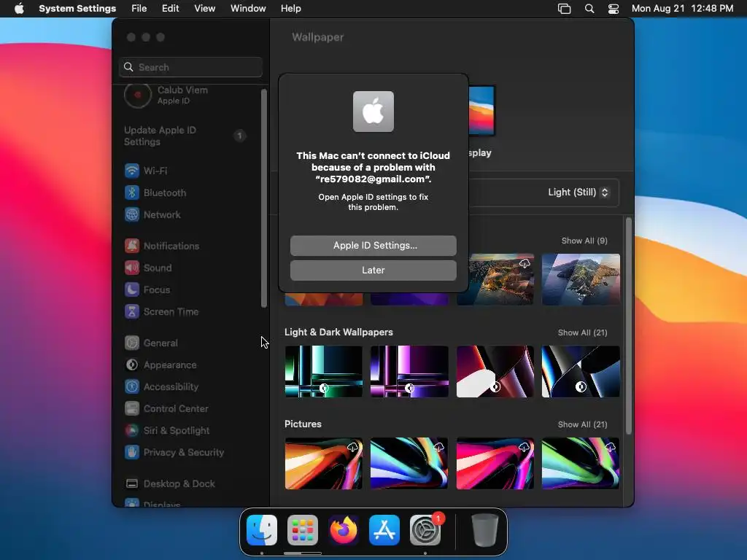Image resolution: width=747 pixels, height=560 pixels.
Task: Click the sidebar vertical scrollbar
Action: [x=264, y=198]
